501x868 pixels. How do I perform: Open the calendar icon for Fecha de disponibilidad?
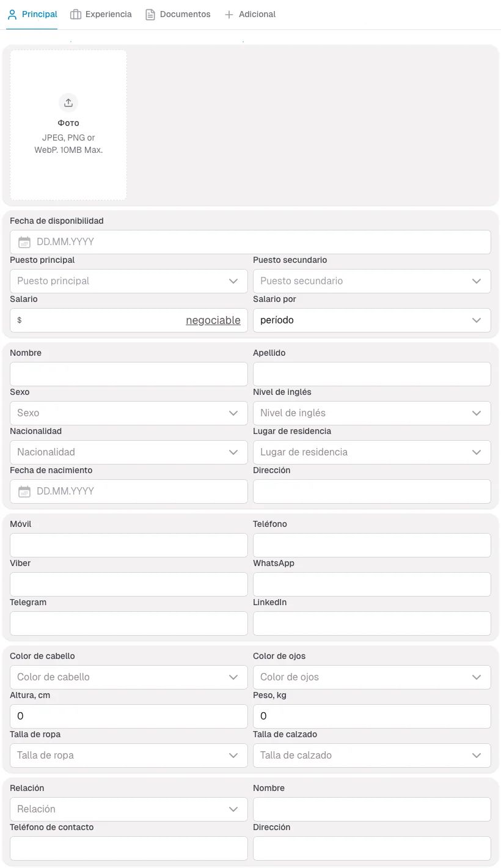click(24, 241)
